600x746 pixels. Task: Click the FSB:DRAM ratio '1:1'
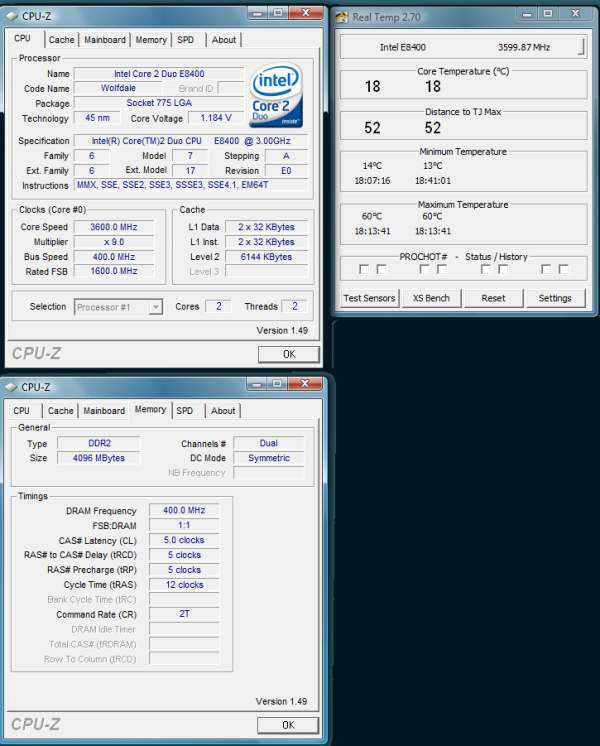point(184,525)
